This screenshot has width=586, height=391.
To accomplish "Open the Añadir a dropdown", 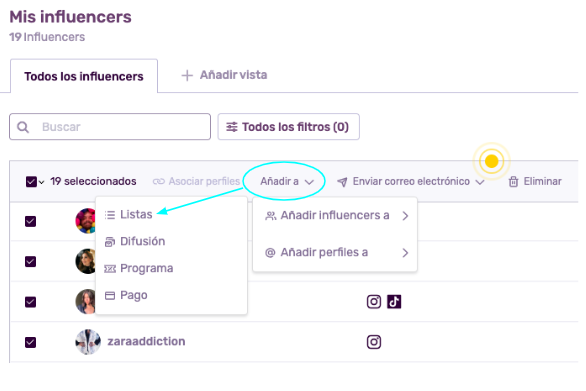I will 286,182.
